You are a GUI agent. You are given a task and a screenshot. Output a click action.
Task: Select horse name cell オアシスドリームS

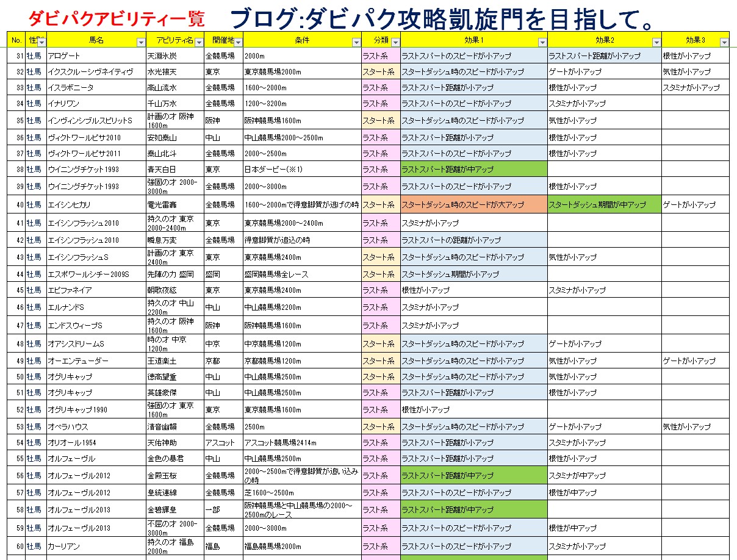pos(96,343)
